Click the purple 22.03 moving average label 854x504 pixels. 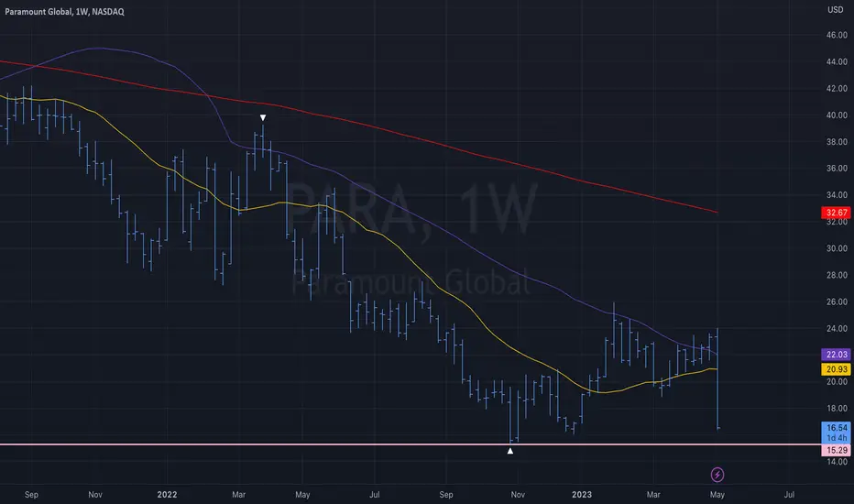(836, 354)
